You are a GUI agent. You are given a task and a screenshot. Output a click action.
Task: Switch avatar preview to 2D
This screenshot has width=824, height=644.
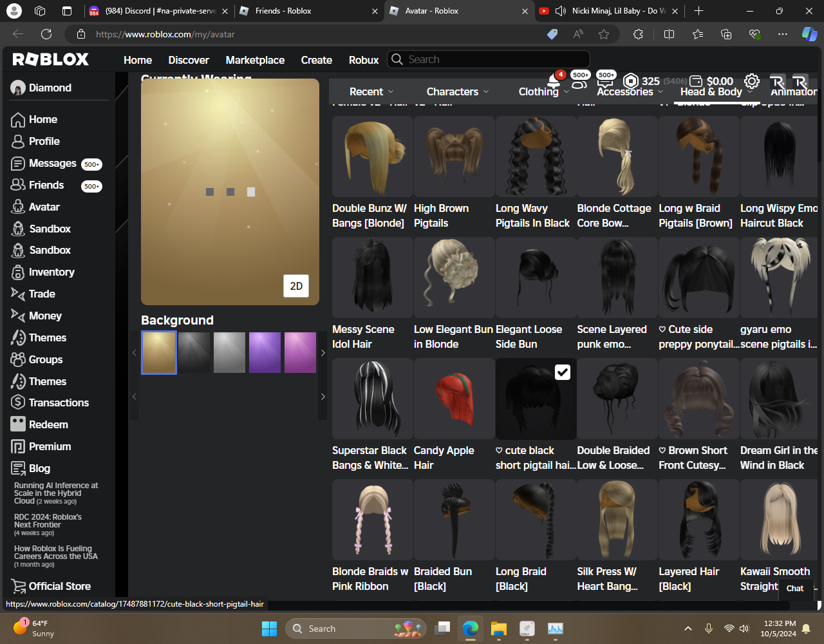(296, 286)
